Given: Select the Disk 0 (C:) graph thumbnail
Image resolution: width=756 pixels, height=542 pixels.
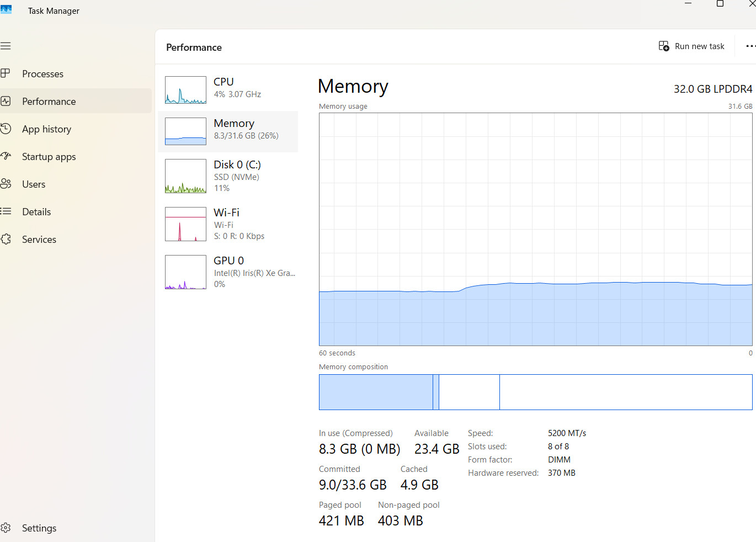Looking at the screenshot, I should click(x=185, y=176).
